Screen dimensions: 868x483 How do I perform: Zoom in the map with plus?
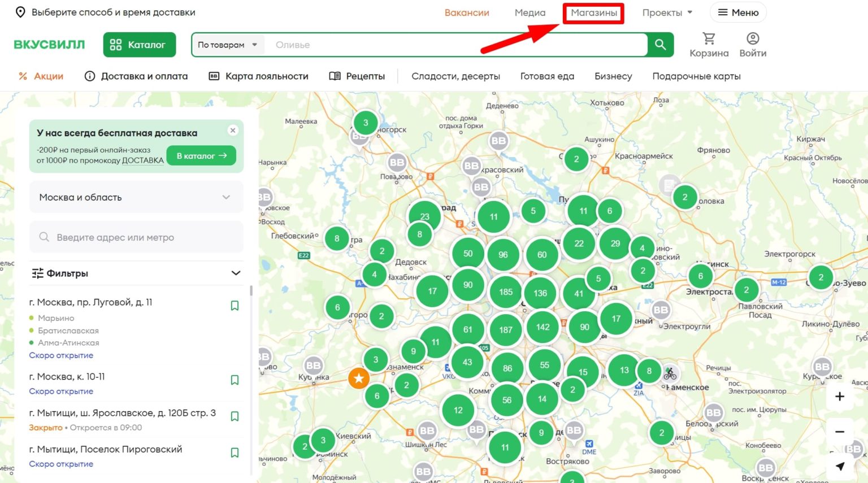[840, 397]
